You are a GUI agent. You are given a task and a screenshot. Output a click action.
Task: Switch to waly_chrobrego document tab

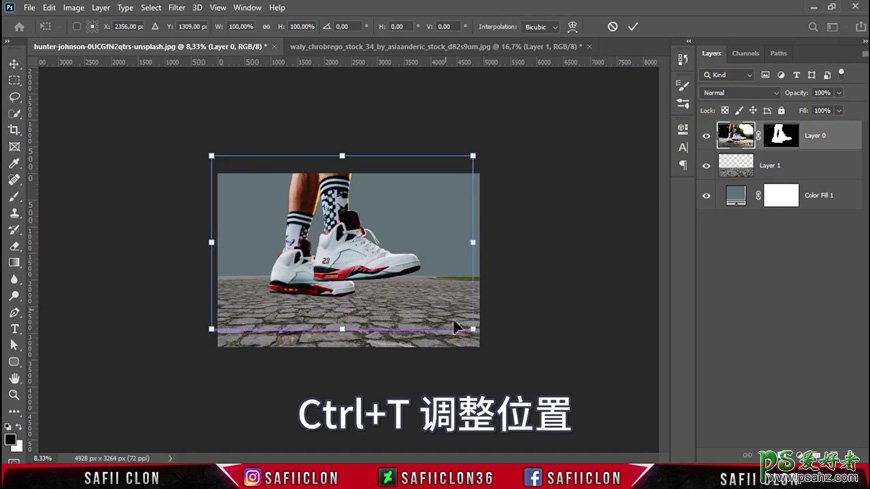[436, 47]
